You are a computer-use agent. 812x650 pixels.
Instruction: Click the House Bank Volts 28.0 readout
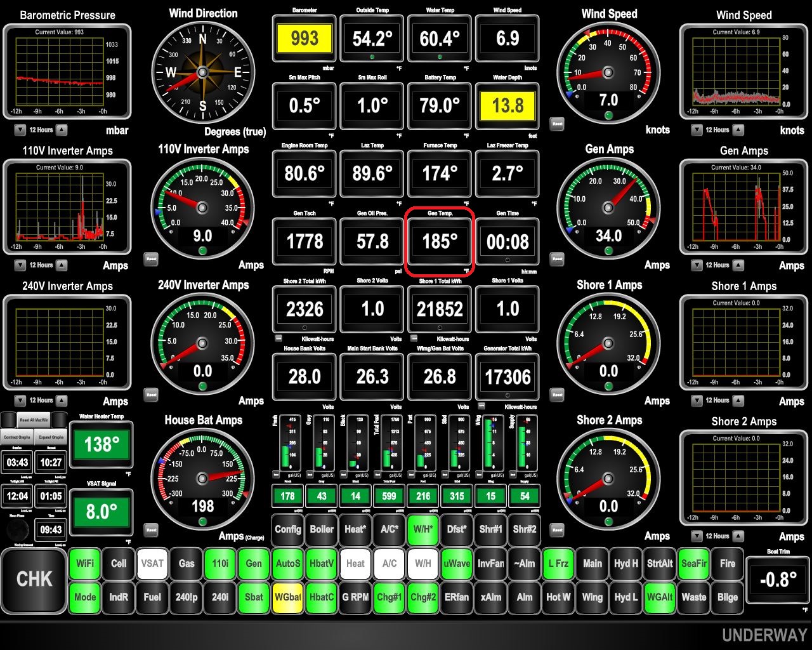[304, 377]
